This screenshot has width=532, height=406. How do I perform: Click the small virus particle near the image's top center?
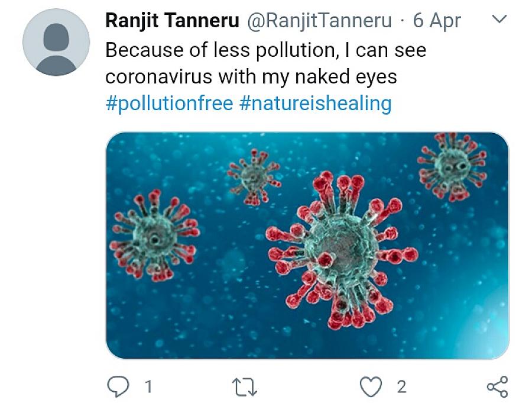tap(254, 177)
